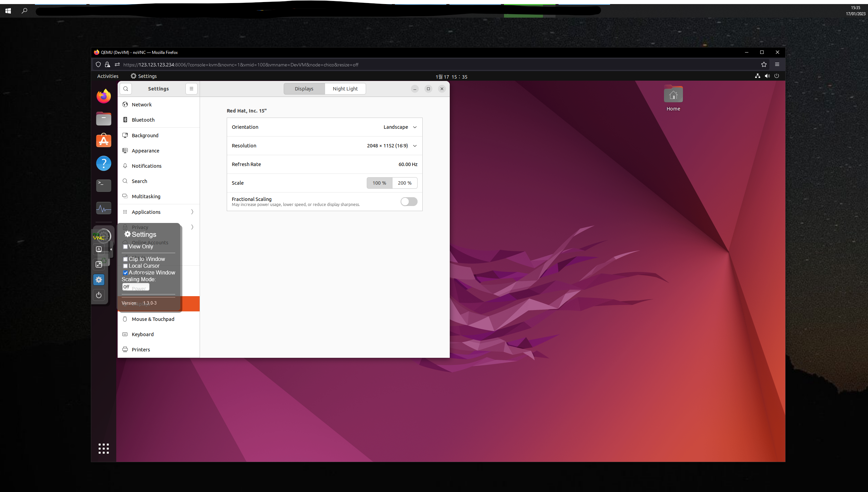
Task: Open the Firefox application menu
Action: click(x=778, y=64)
